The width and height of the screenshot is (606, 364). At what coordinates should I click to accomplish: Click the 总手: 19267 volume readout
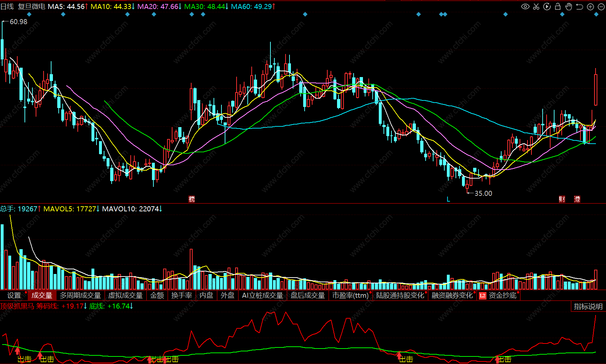pyautogui.click(x=21, y=209)
